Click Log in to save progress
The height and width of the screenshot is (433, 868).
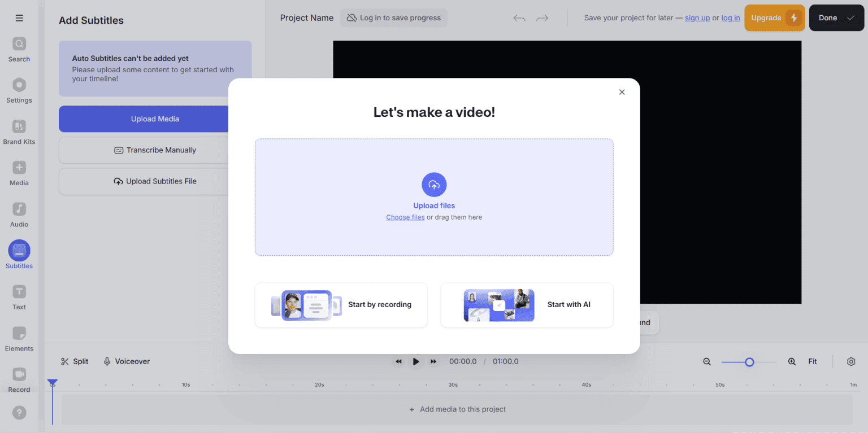coord(394,18)
